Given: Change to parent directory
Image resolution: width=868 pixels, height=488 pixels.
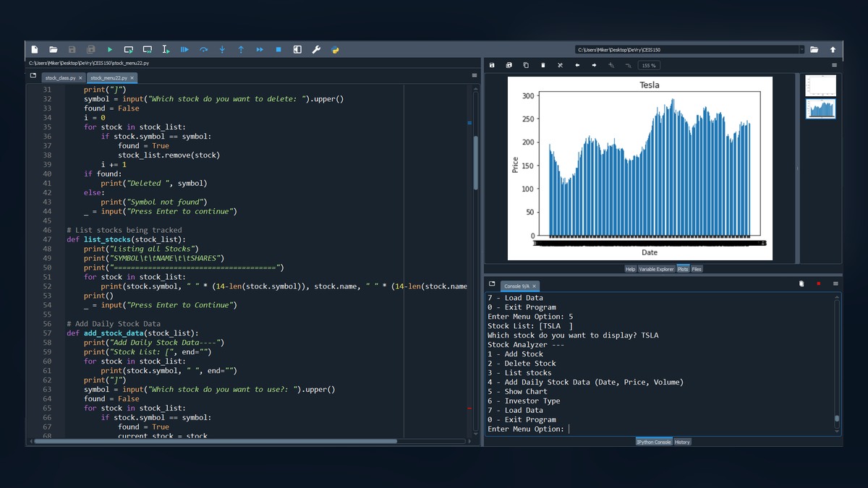Looking at the screenshot, I should coord(833,50).
